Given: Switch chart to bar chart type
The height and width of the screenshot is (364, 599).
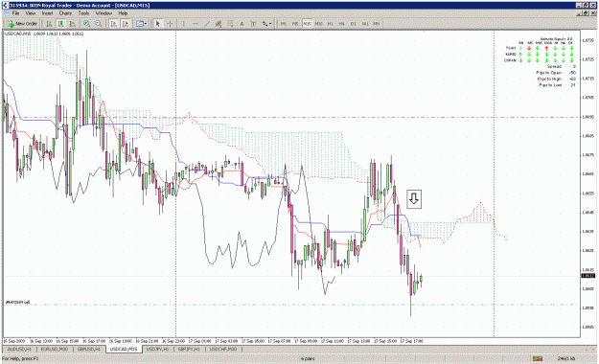Looking at the screenshot, I should click(49, 24).
